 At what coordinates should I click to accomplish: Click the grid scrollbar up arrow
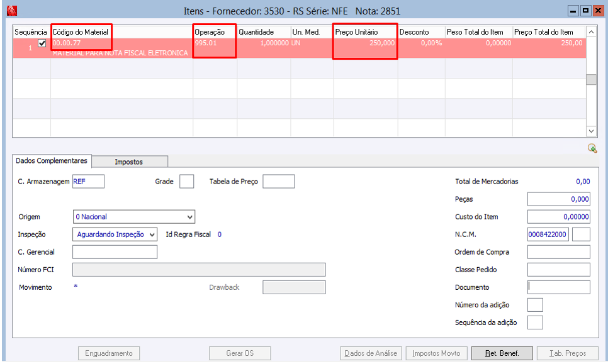click(x=591, y=32)
